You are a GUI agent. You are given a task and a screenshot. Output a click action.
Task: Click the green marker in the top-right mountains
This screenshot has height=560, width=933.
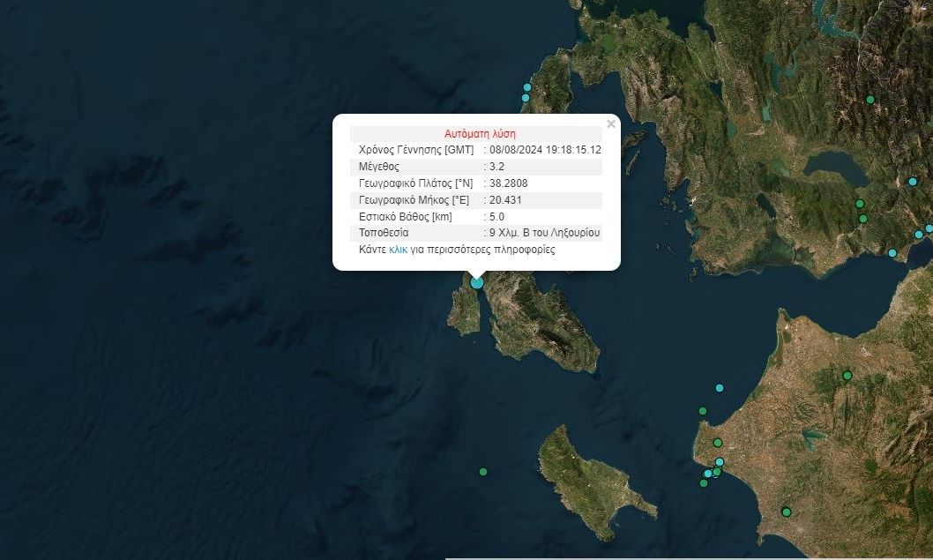pos(870,100)
